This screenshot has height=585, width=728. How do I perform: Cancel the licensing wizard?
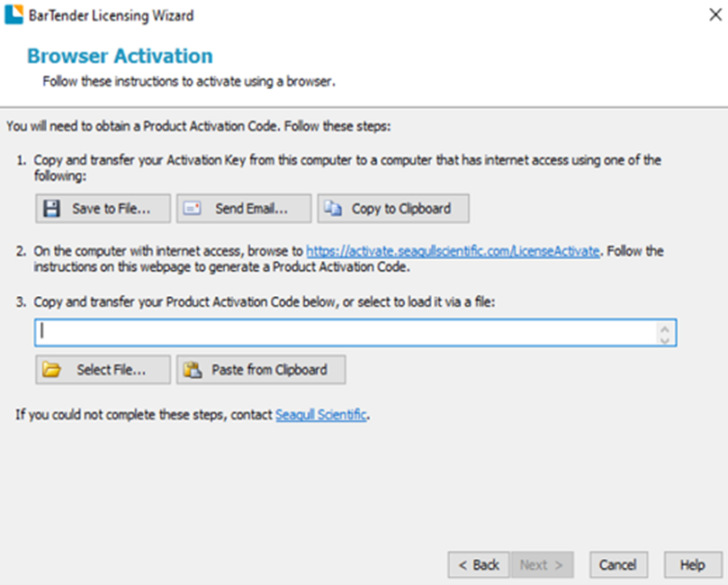pyautogui.click(x=618, y=565)
